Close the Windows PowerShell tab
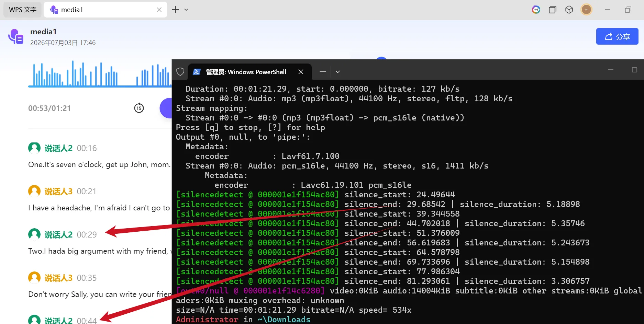 click(x=301, y=72)
